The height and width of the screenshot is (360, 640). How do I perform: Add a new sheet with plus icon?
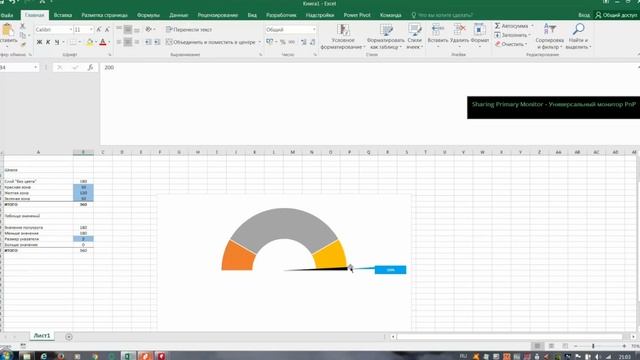69,337
